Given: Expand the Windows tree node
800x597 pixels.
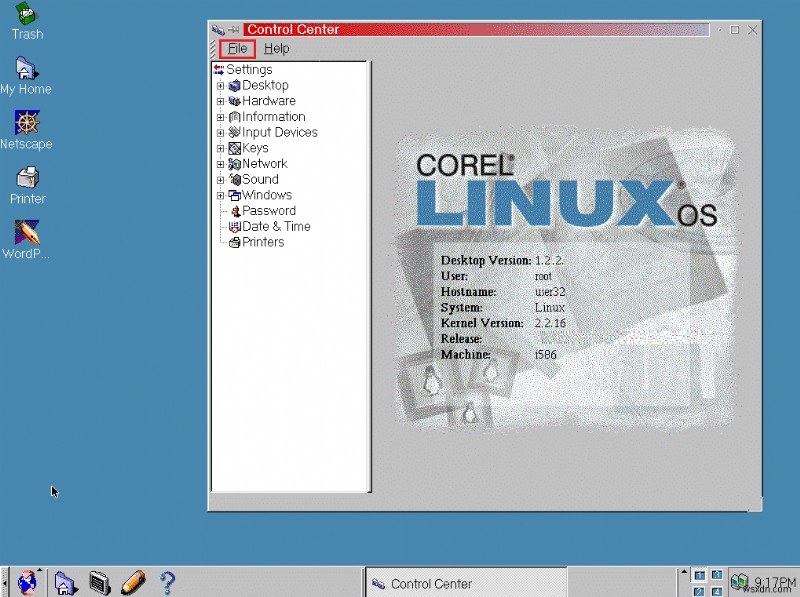Looking at the screenshot, I should click(220, 195).
